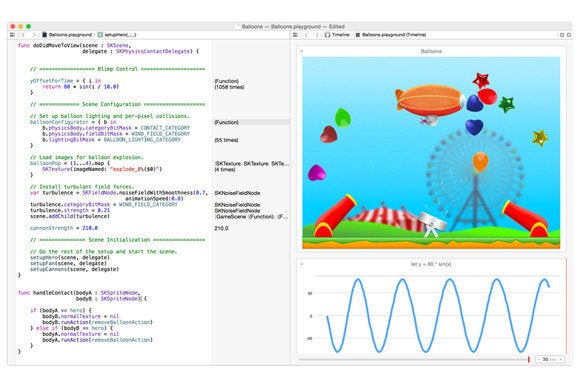
Task: Click the green star balloon
Action: [x=506, y=104]
